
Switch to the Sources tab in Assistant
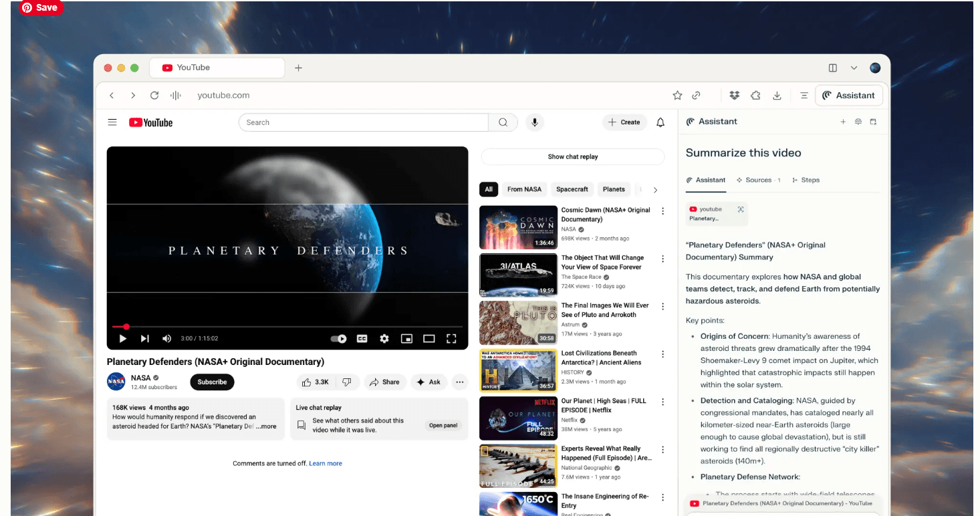coord(758,180)
